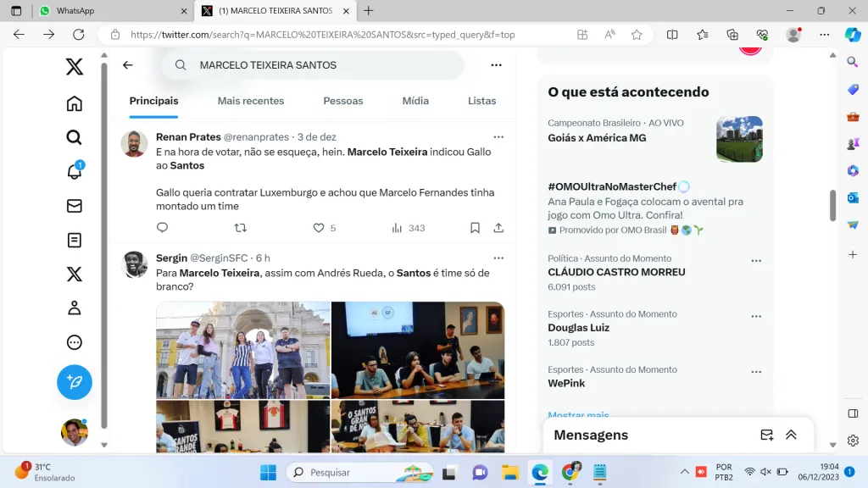
Task: Like Renan Prates' tweet heart icon
Action: [319, 228]
